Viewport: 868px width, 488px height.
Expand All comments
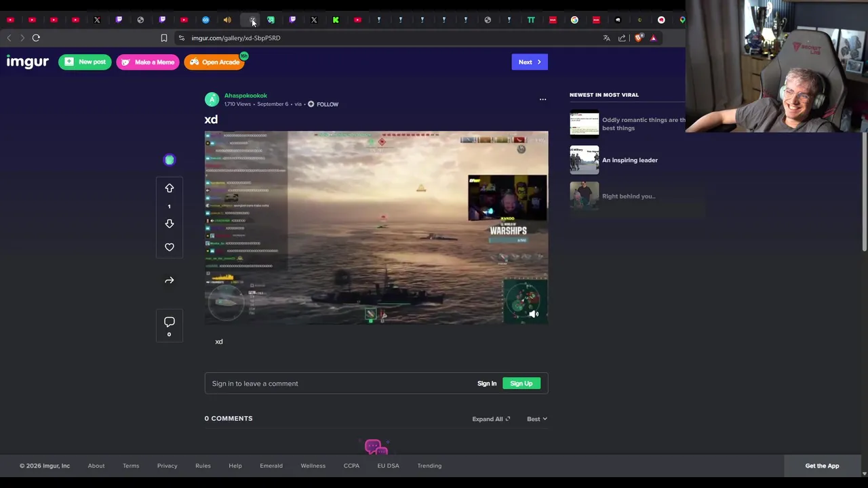[491, 419]
